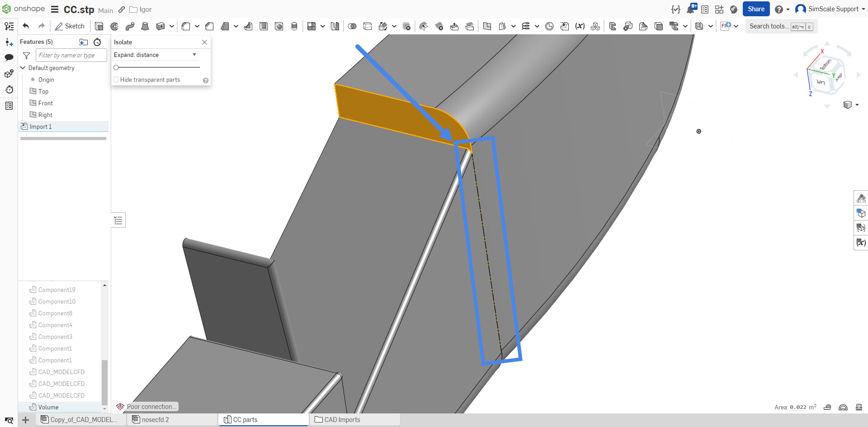Open the view cube display options dropdown

[851, 105]
